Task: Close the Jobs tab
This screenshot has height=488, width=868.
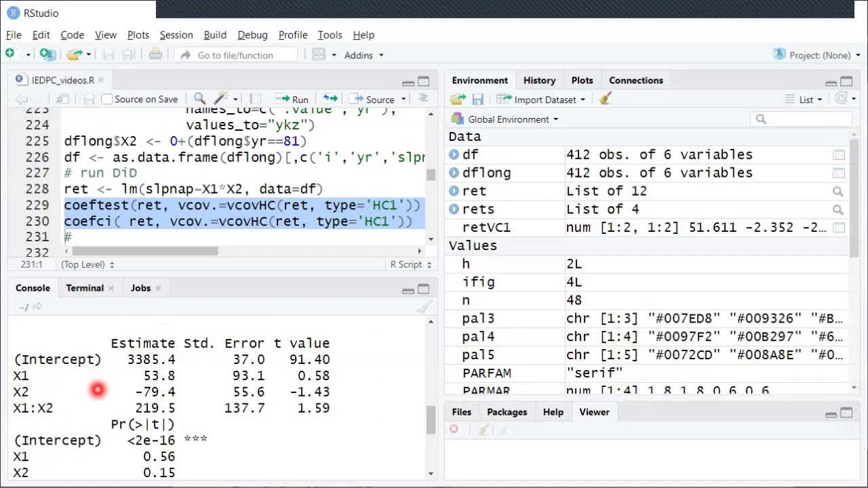Action: (x=158, y=288)
